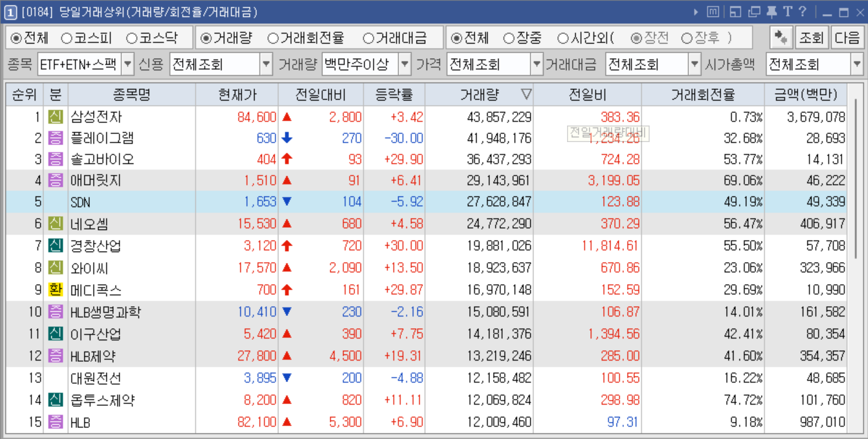Screen dimensions: 868x439
Task: Click the sort triangle in 거래량 header
Action: [526, 94]
